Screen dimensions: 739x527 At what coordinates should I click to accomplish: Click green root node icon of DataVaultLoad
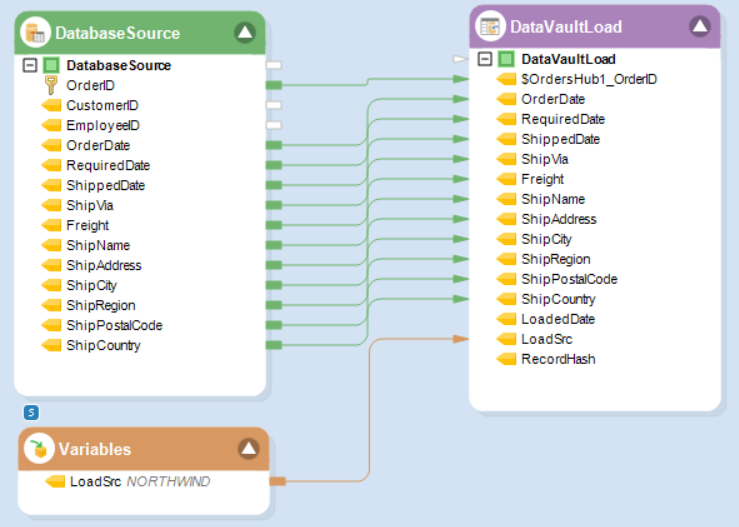pos(506,59)
